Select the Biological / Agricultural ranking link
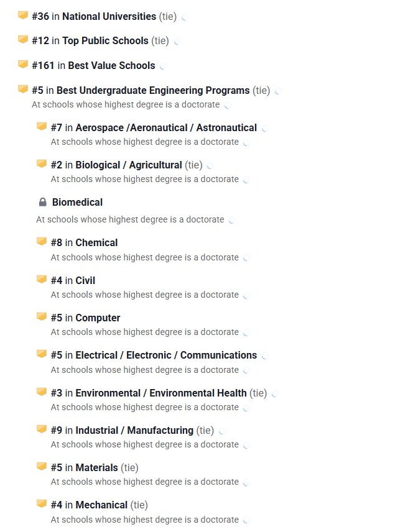 tap(129, 165)
